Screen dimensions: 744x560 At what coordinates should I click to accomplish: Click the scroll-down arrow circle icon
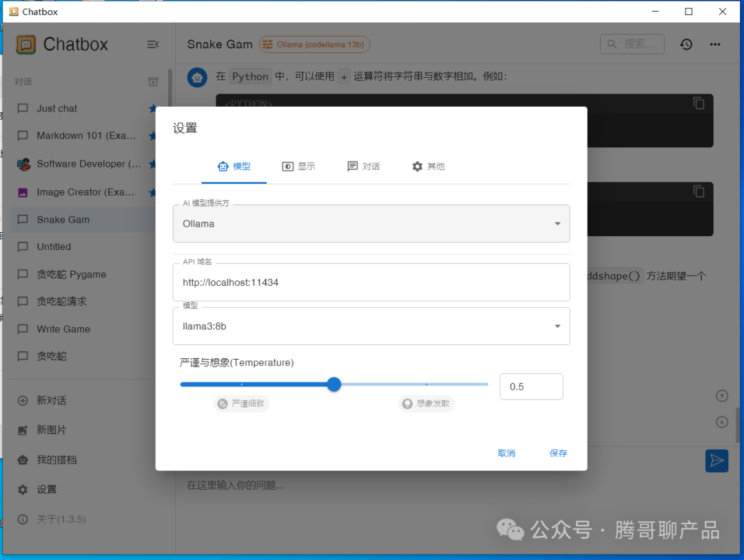(722, 422)
